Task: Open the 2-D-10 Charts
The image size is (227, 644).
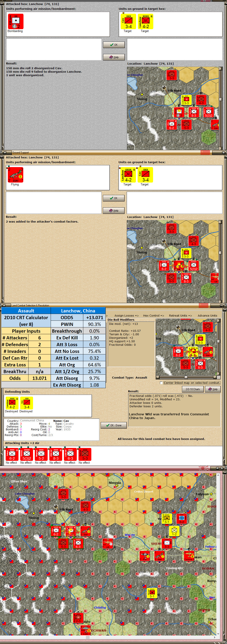Action: [x=193, y=389]
